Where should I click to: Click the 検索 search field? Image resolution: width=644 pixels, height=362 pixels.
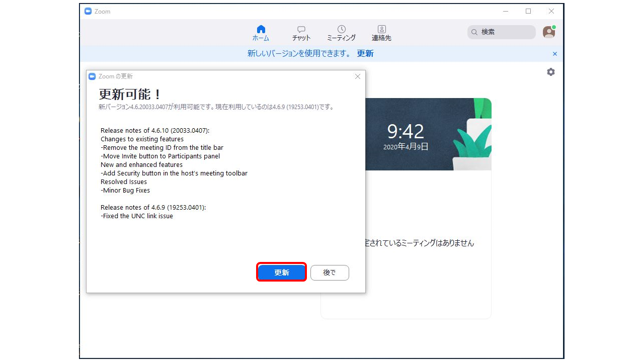tap(501, 32)
